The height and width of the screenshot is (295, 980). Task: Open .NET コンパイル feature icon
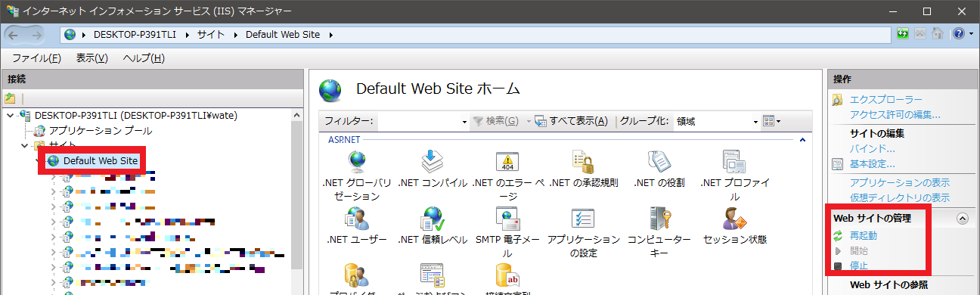[x=432, y=162]
